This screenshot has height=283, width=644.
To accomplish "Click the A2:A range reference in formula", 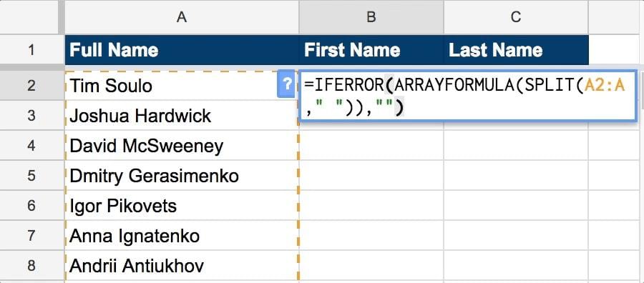I will (604, 85).
